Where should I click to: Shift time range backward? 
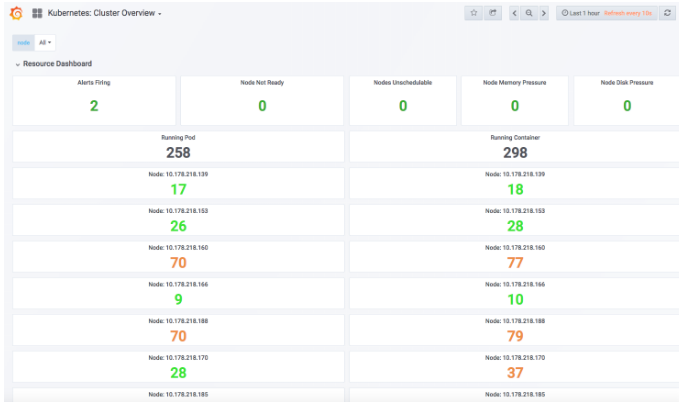pos(514,13)
